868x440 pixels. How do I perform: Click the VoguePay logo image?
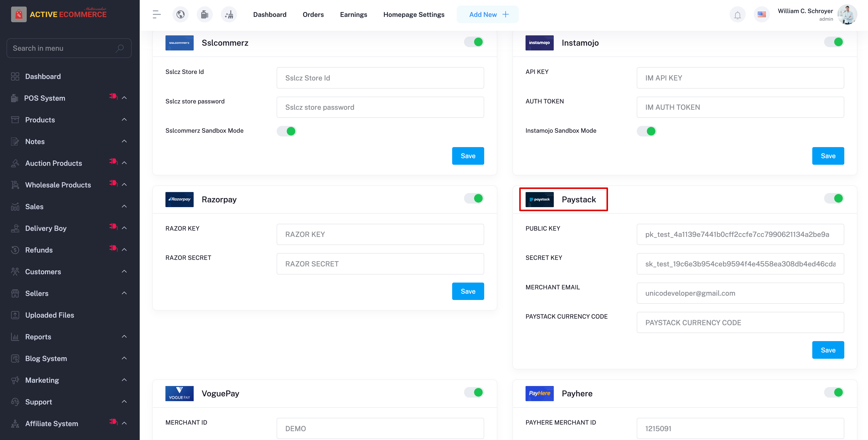coord(179,394)
